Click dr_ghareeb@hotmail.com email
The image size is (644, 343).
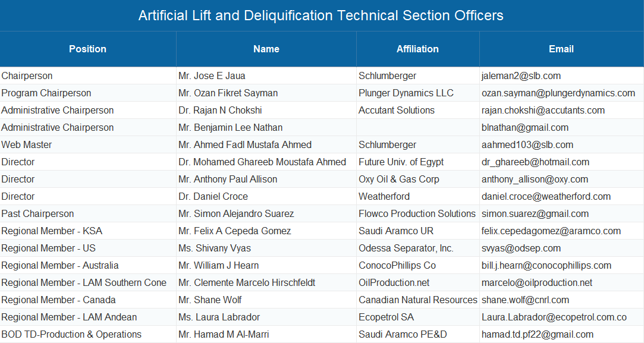pyautogui.click(x=535, y=162)
